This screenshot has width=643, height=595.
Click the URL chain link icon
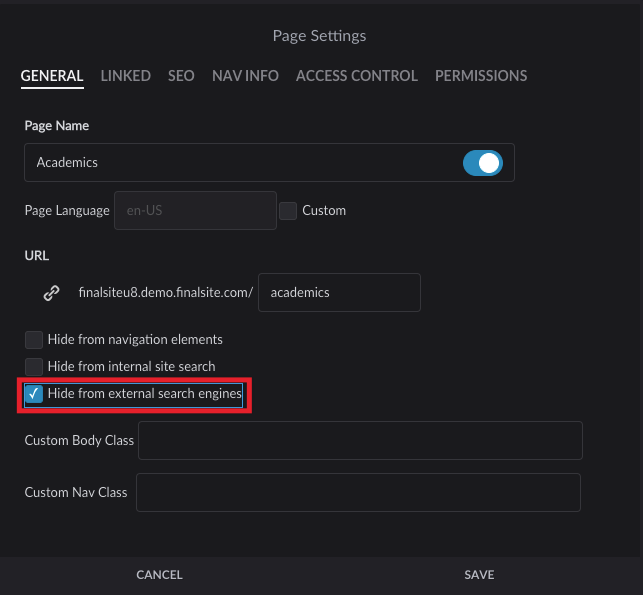tap(51, 293)
